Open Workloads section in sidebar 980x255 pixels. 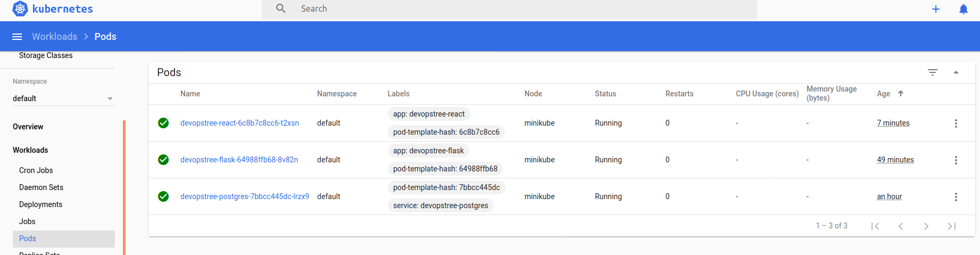(30, 150)
